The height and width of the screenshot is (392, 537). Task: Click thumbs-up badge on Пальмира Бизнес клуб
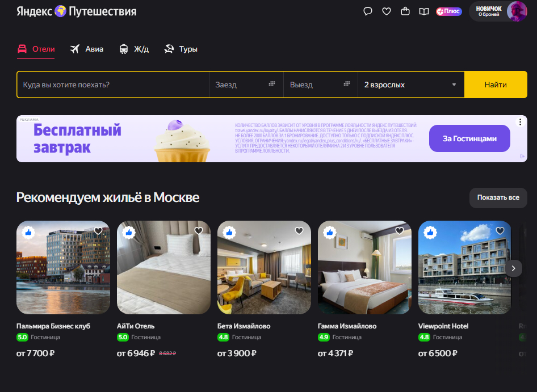click(28, 233)
